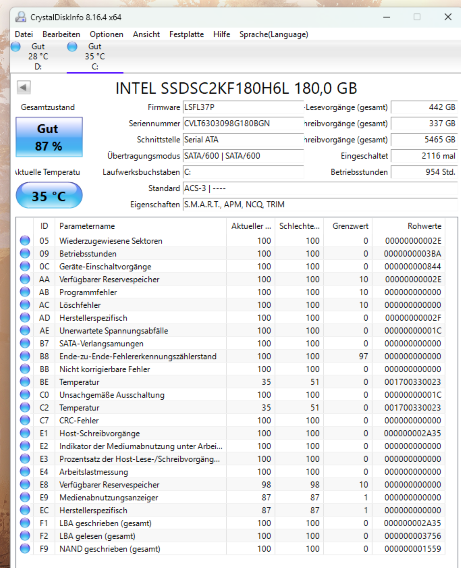Click status orb of Betriebsstunden row 09
This screenshot has width=461, height=568.
click(25, 254)
